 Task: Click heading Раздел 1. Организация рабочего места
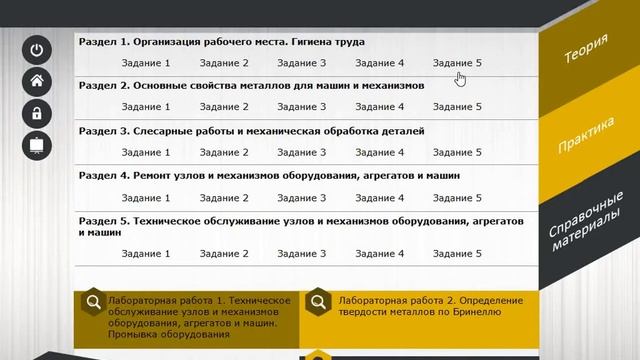point(222,42)
